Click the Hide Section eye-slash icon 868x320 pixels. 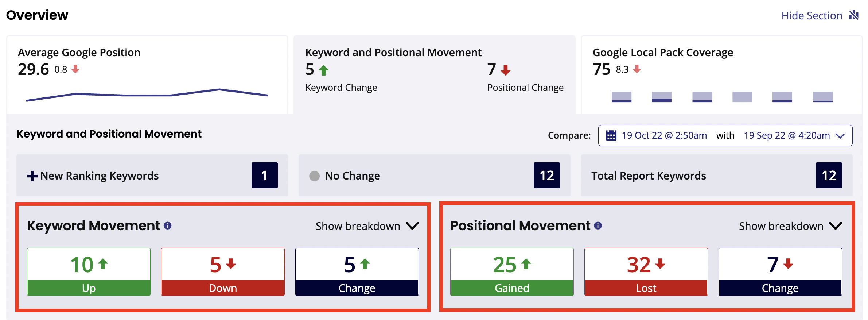pyautogui.click(x=854, y=15)
